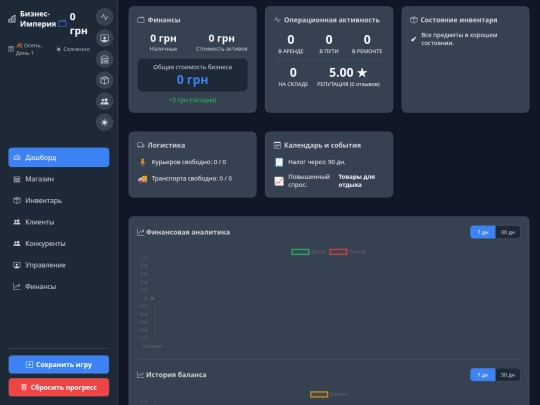Click the calendar icon next to Осень
The height and width of the screenshot is (405, 540).
pos(11,49)
